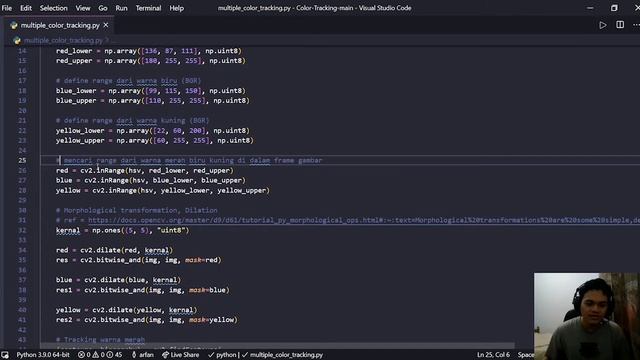Image resolution: width=640 pixels, height=360 pixels.
Task: Click multiple_color_tracking.py in the breadcrumb
Action: [63, 40]
